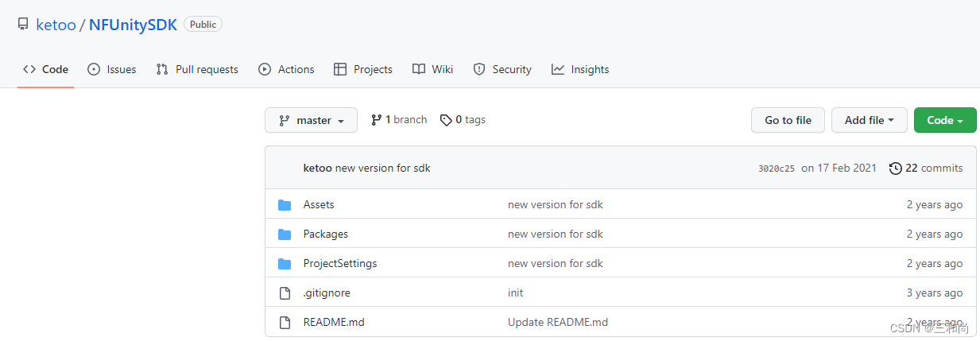Viewport: 980px width, 341px height.
Task: Click "2 years ago" in Packages row
Action: coord(935,234)
